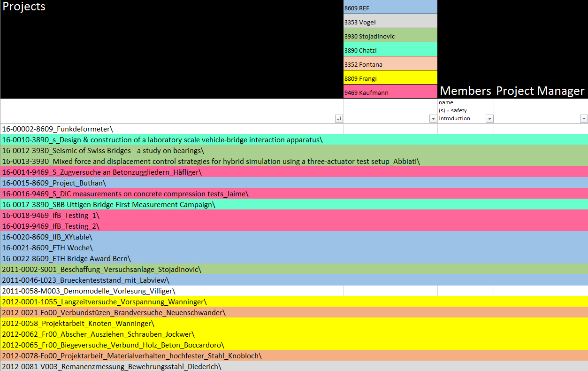Image resolution: width=588 pixels, height=371 pixels.
Task: Select row 2011-0046-L023 Brueckenteststand mit Labview
Action: [x=294, y=280]
